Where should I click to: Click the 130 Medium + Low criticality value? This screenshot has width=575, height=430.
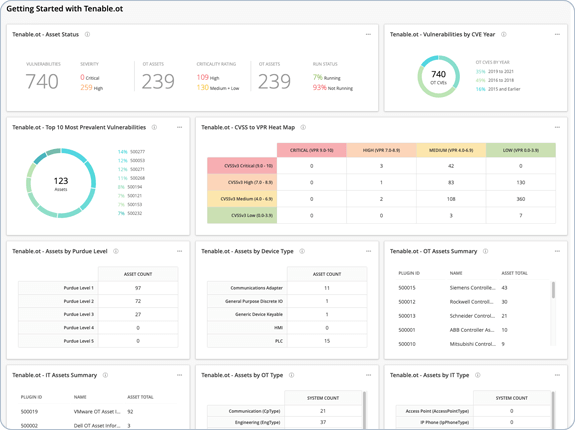pyautogui.click(x=218, y=88)
